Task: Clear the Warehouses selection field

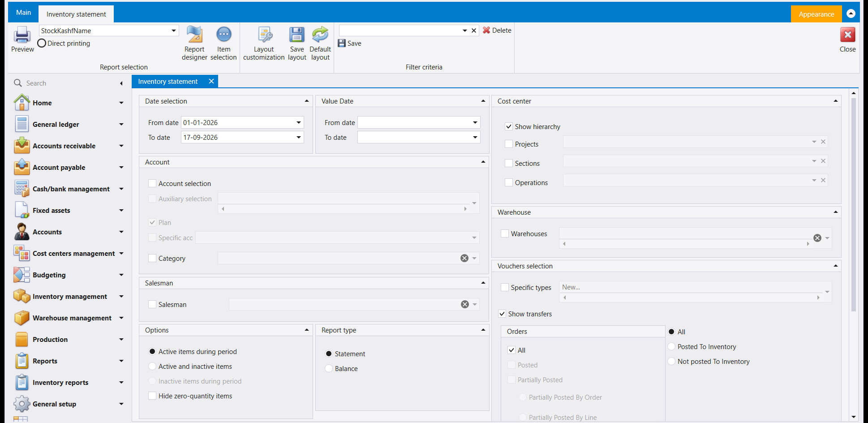Action: [x=817, y=238]
